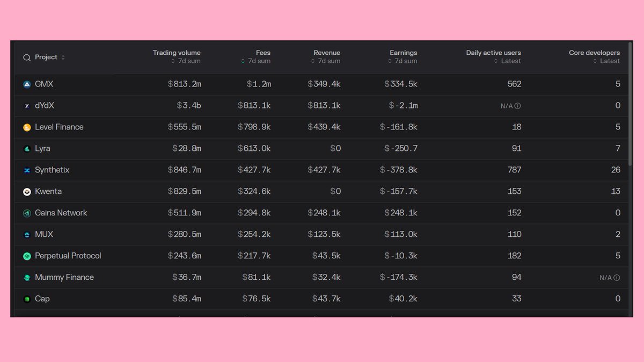Click Level Finance fees $798.9k
The image size is (644, 362).
point(254,127)
